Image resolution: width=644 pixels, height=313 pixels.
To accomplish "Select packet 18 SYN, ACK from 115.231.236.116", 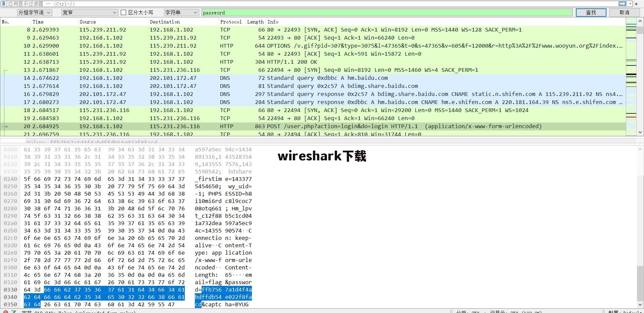I will (313, 110).
